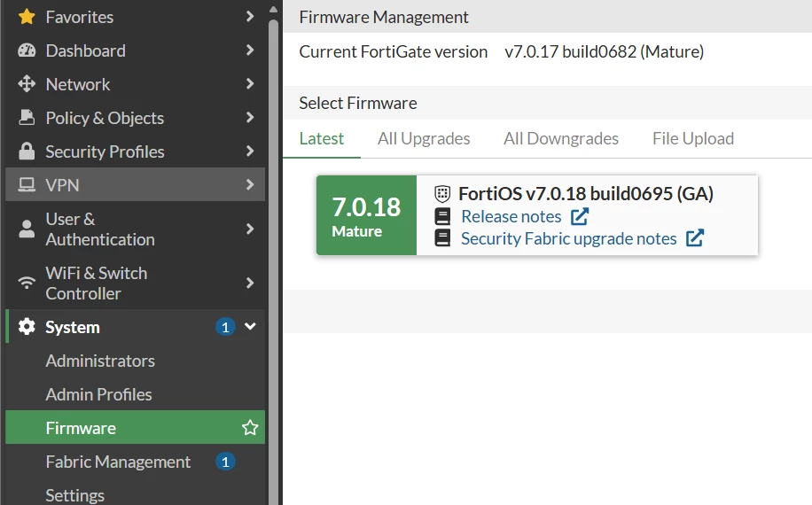Click the FortiOS v7.0.18 build0695 (GA) title
Screen dimensions: 812x505
tap(586, 193)
